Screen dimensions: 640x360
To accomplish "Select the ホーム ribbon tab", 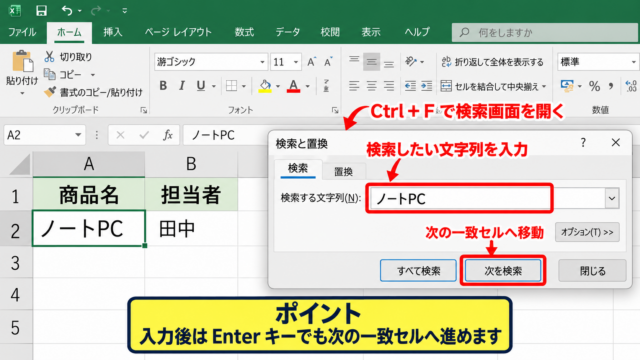I will click(69, 32).
